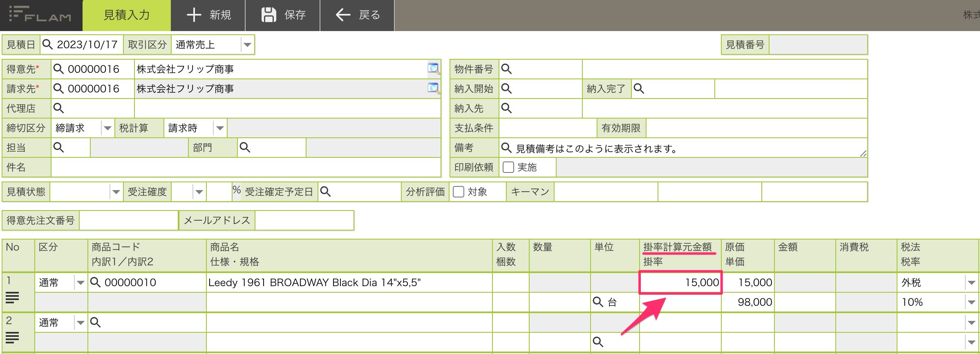Click row 1 drag handle icon

click(x=12, y=298)
